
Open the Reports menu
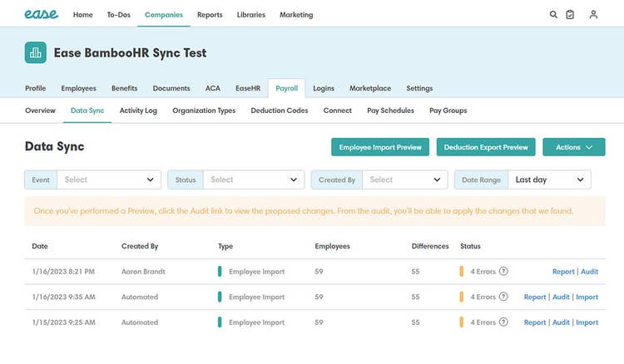click(210, 15)
